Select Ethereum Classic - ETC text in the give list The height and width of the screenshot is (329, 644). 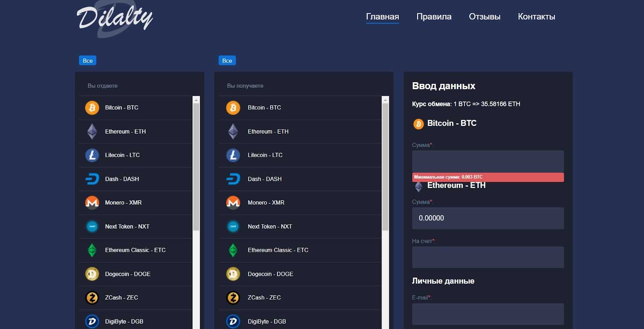click(x=135, y=250)
